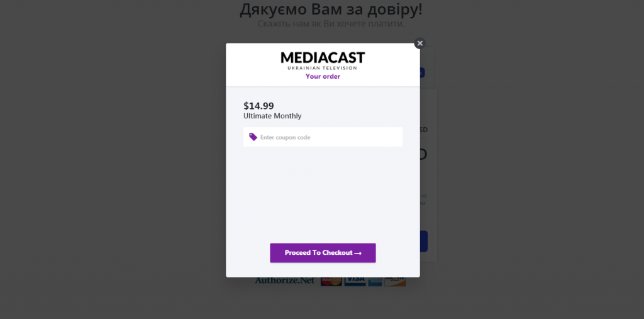Click the UKRAINIAN TELEVISION tagline

(x=323, y=68)
